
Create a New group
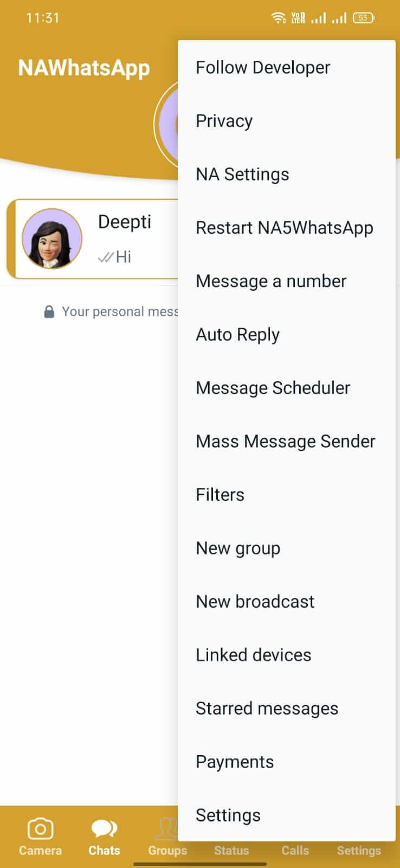(286, 548)
